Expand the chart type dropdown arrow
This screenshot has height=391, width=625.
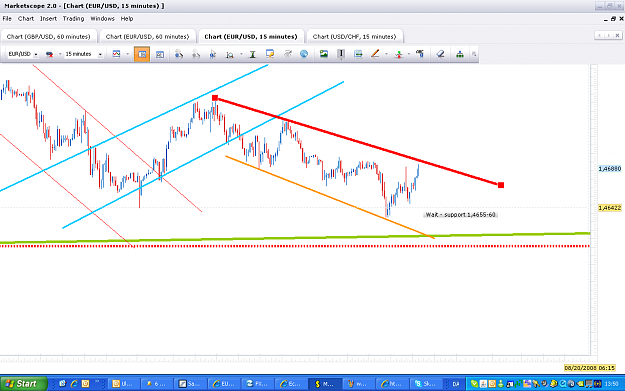[x=128, y=54]
